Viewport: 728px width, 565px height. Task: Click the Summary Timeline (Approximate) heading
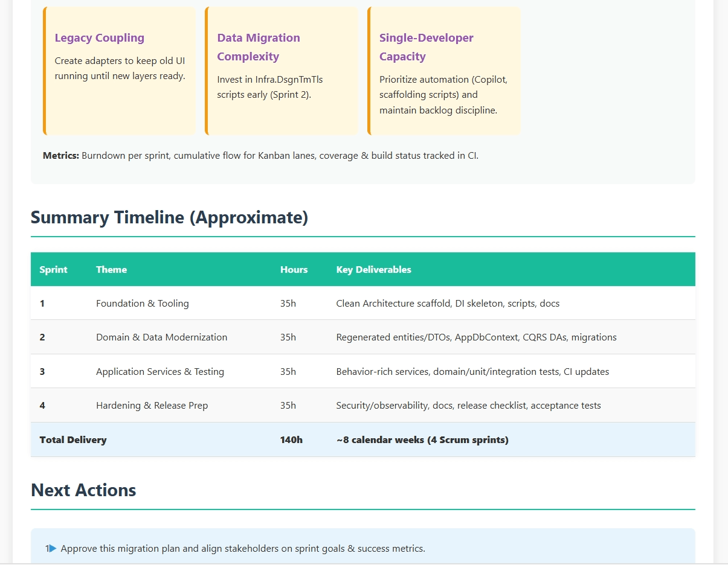click(x=169, y=217)
